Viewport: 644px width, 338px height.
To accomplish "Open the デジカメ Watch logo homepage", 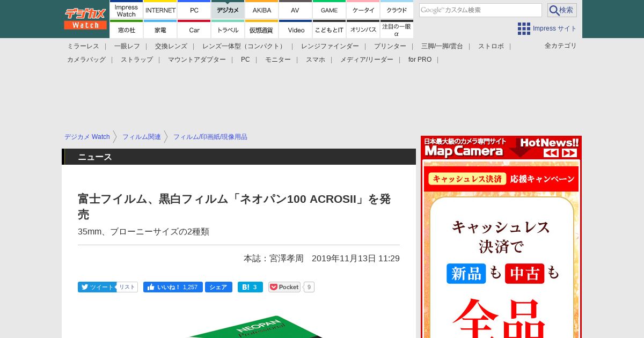I will 85,19.
